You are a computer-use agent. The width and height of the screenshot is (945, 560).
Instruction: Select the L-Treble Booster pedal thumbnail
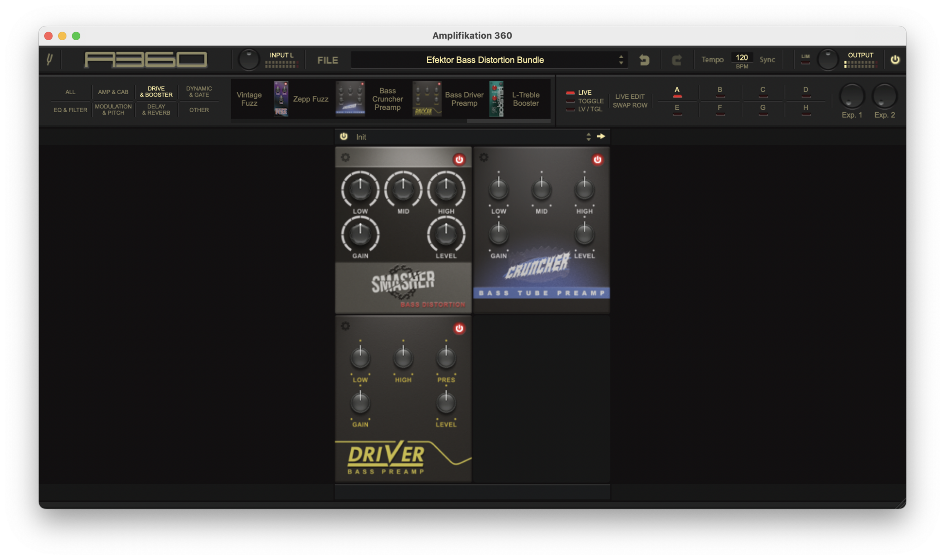point(497,98)
